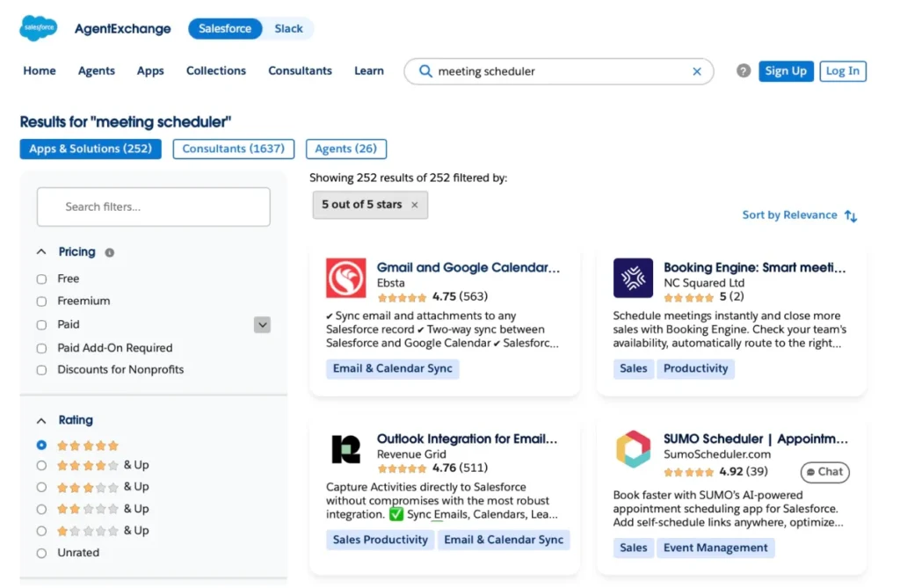Select the 4 stars & Up rating
900x588 pixels.
click(x=41, y=466)
